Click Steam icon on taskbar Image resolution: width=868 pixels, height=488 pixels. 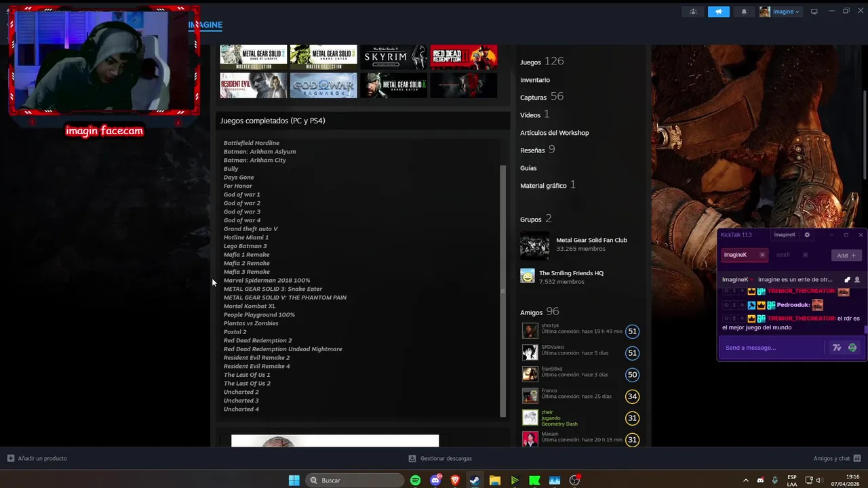point(475,480)
